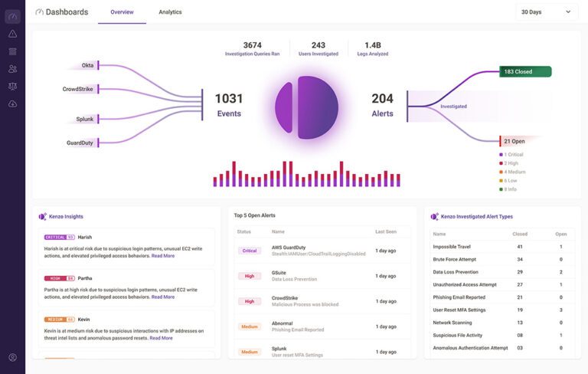
Task: Select the balance scales sidebar icon
Action: pos(12,87)
